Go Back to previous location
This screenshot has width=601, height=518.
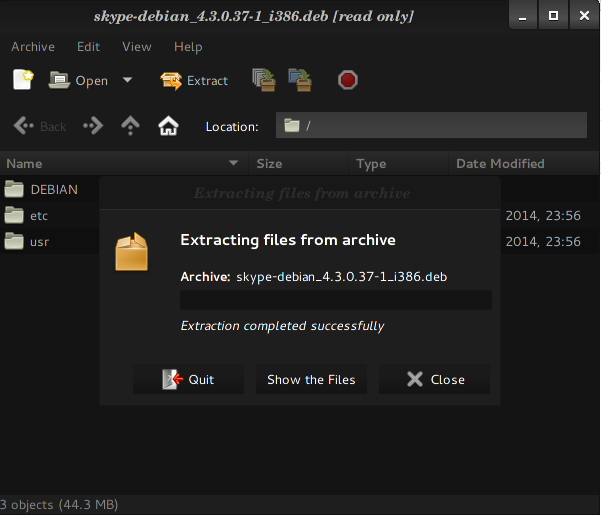tap(39, 126)
